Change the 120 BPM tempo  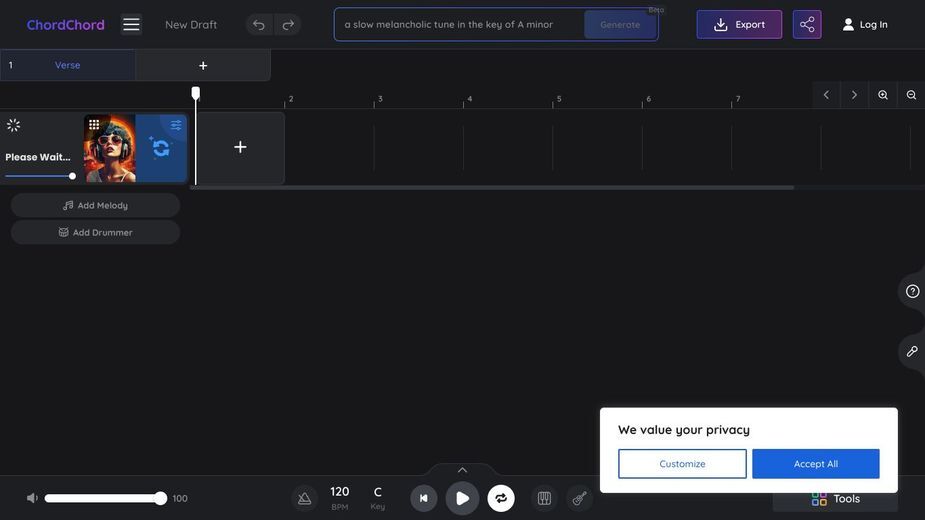(340, 498)
